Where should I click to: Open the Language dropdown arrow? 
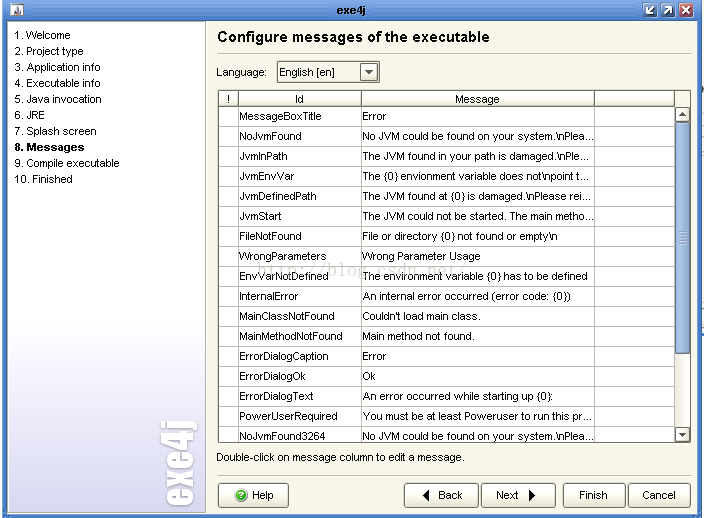tap(369, 72)
